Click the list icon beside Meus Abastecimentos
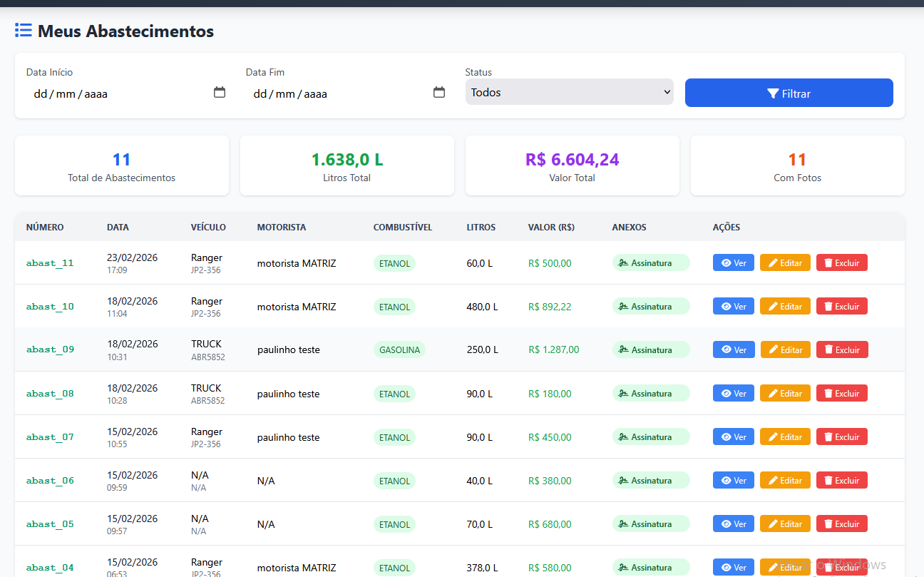The width and height of the screenshot is (924, 577). pos(24,31)
